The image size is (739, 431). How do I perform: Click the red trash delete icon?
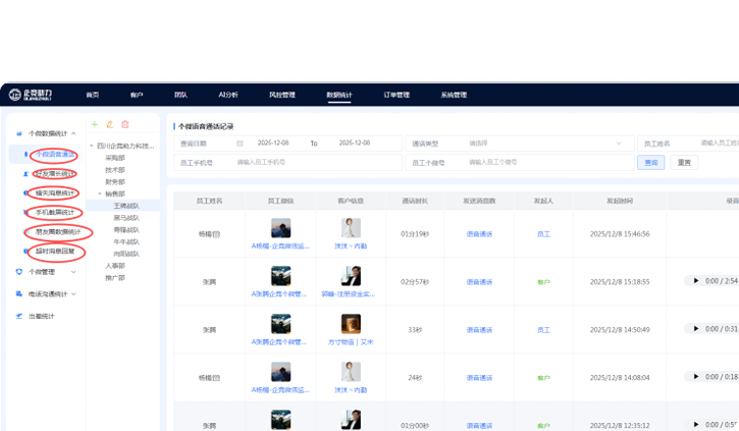coord(125,124)
